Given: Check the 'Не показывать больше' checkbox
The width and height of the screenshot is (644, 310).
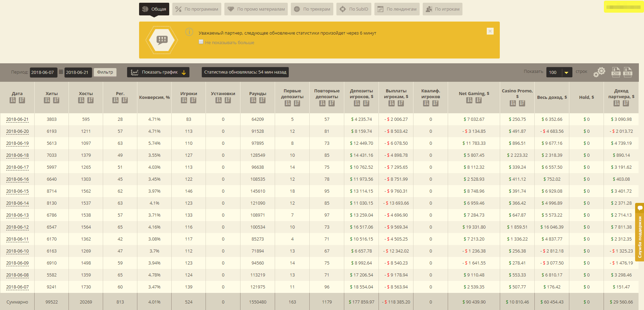Looking at the screenshot, I should 201,42.
